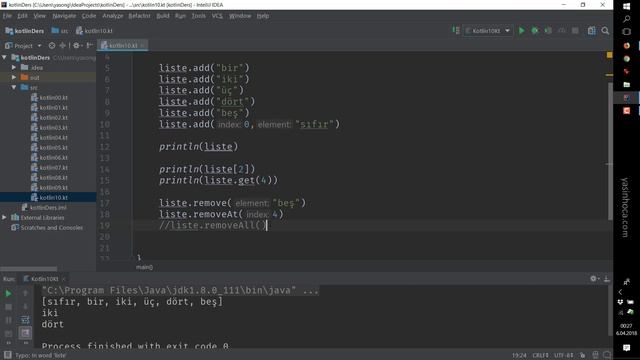The image size is (640, 360).
Task: Open the VCS menu
Action: pos(217,16)
